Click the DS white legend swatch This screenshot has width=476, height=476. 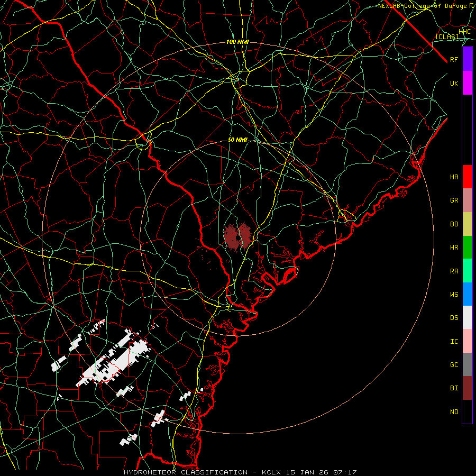click(467, 317)
